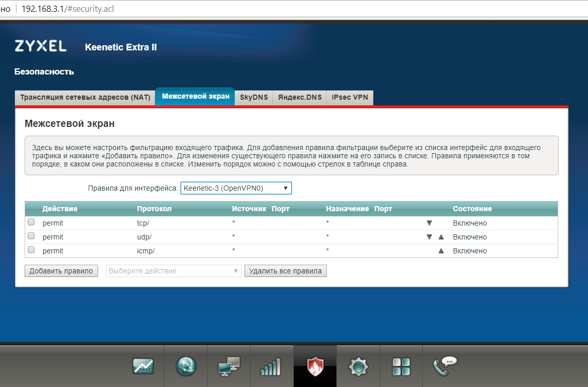
Task: Switch to the IPsec VPN tab
Action: (350, 97)
